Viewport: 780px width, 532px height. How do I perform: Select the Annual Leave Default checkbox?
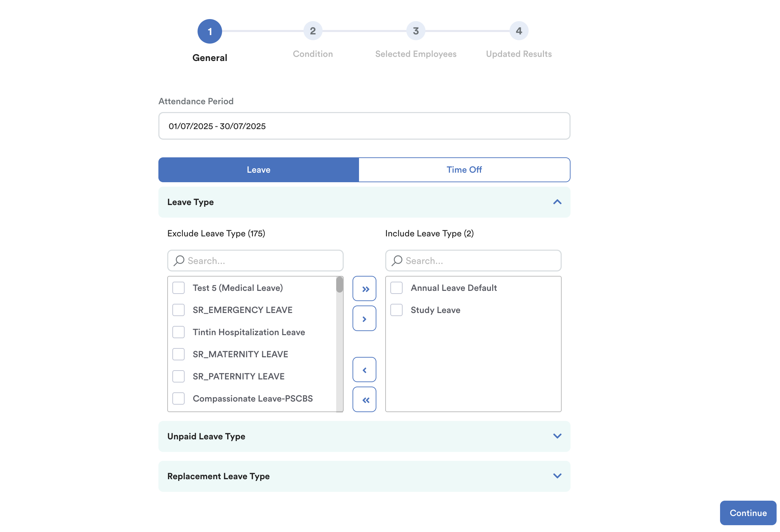396,288
